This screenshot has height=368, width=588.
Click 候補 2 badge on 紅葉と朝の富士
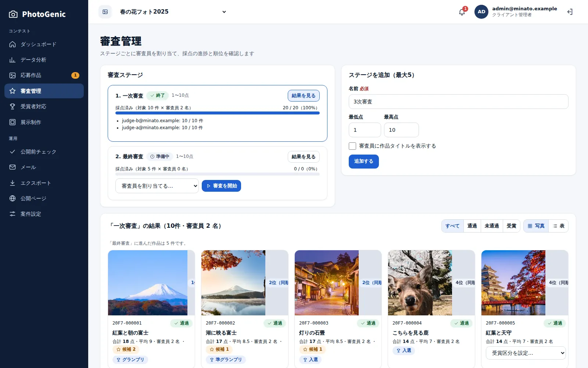[x=126, y=350]
